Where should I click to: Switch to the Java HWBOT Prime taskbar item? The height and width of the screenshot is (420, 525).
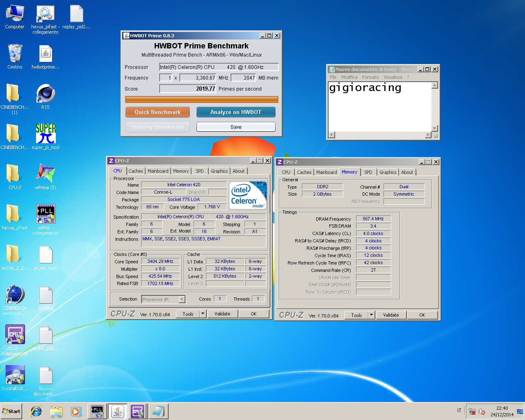pyautogui.click(x=117, y=411)
